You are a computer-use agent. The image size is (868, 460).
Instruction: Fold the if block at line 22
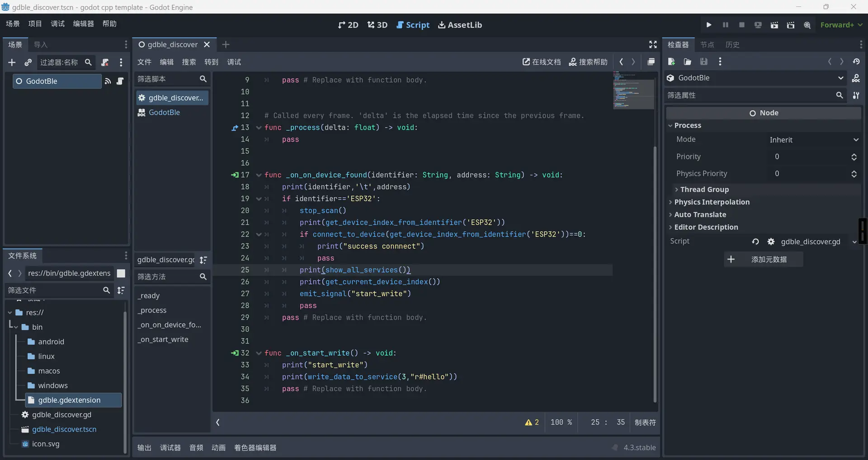pos(259,234)
